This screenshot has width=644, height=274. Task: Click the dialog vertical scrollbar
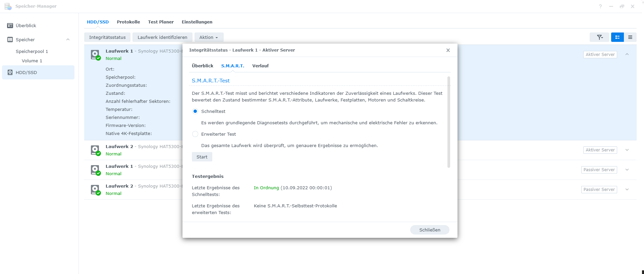click(x=449, y=122)
